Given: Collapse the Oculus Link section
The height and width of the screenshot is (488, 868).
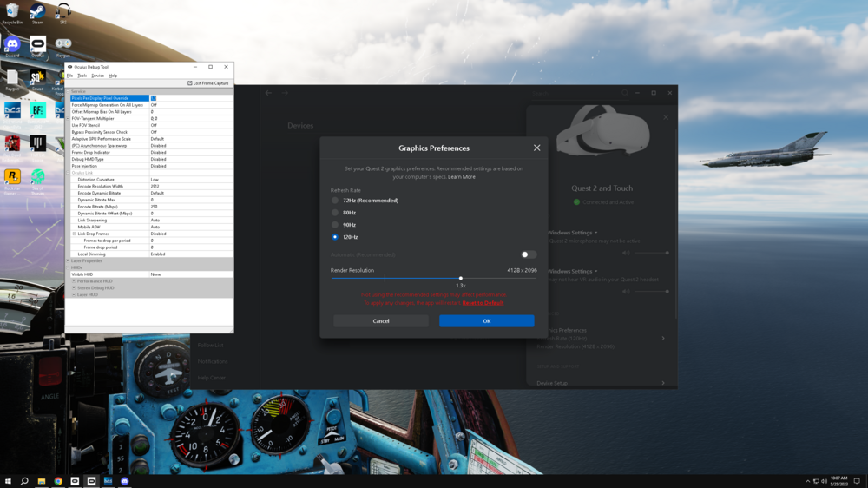Looking at the screenshot, I should (68, 173).
